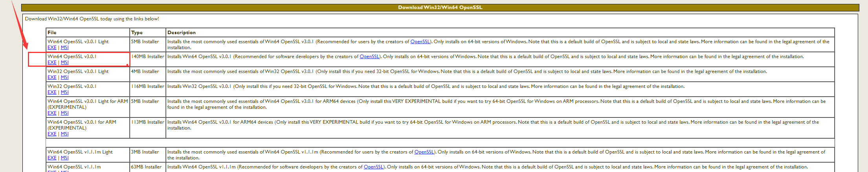Download MSI for Win64 OpenSSL v3.0.1 Light
Screen dimensions: 868x172
pos(65,48)
